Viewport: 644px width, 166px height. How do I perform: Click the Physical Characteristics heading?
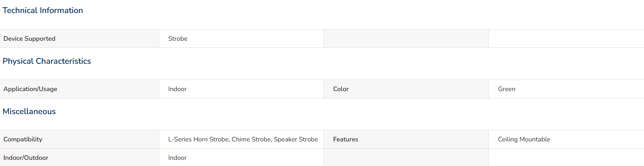pos(47,61)
